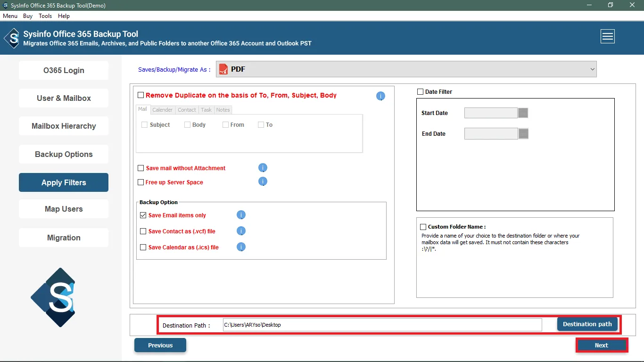Image resolution: width=644 pixels, height=362 pixels.
Task: Click info icon beside Remove Duplicate option
Action: 380,96
